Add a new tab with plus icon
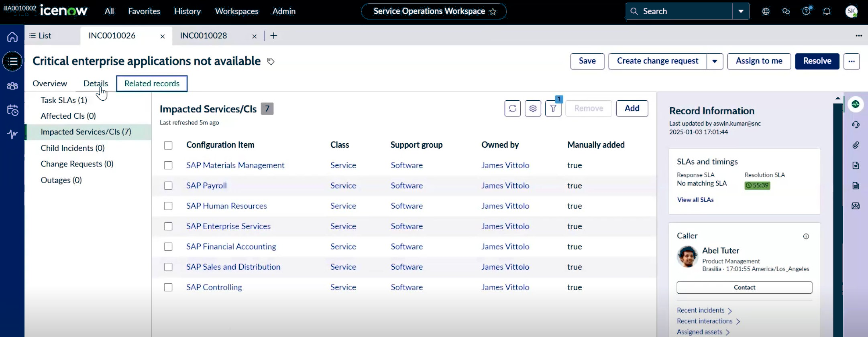This screenshot has height=337, width=868. 273,36
